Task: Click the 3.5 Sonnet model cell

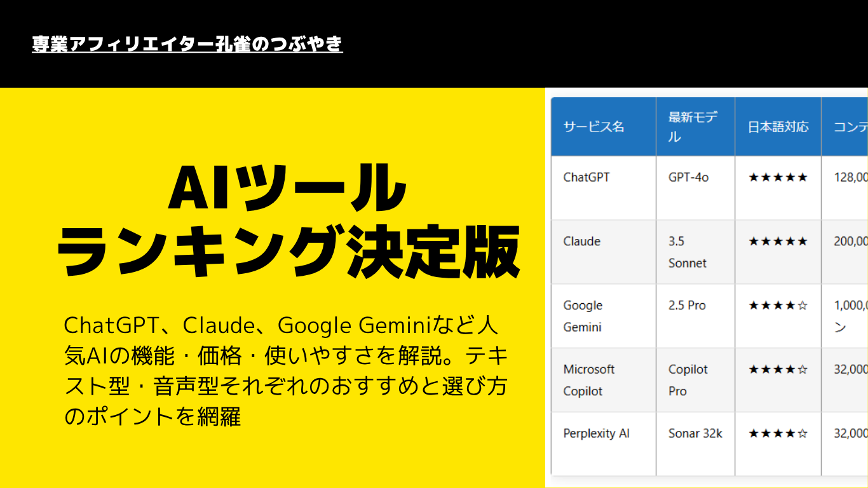Action: pos(687,252)
